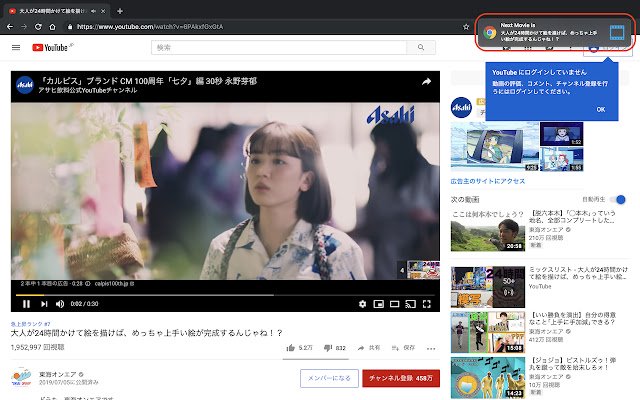This screenshot has height=400, width=640.
Task: Click Asahi advertiser logo in sidebar
Action: pos(461,107)
